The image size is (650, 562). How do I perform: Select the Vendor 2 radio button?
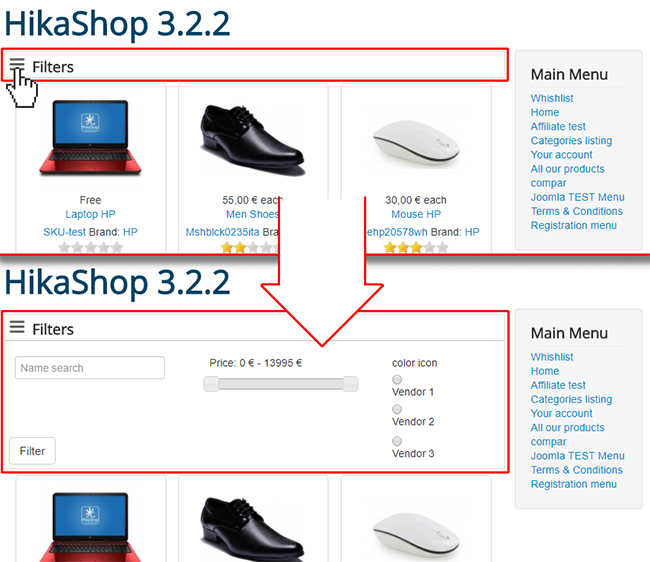click(x=397, y=409)
